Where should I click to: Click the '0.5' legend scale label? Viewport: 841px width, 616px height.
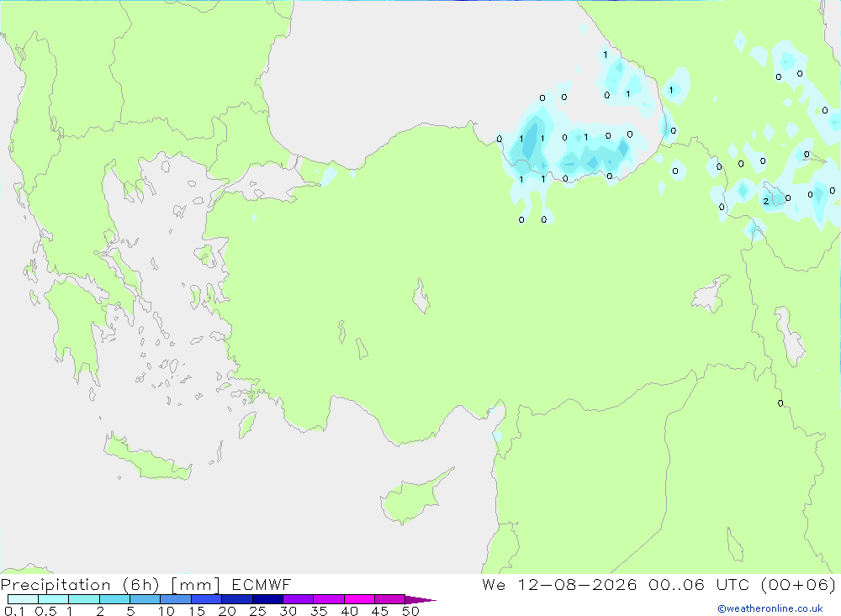[x=45, y=611]
